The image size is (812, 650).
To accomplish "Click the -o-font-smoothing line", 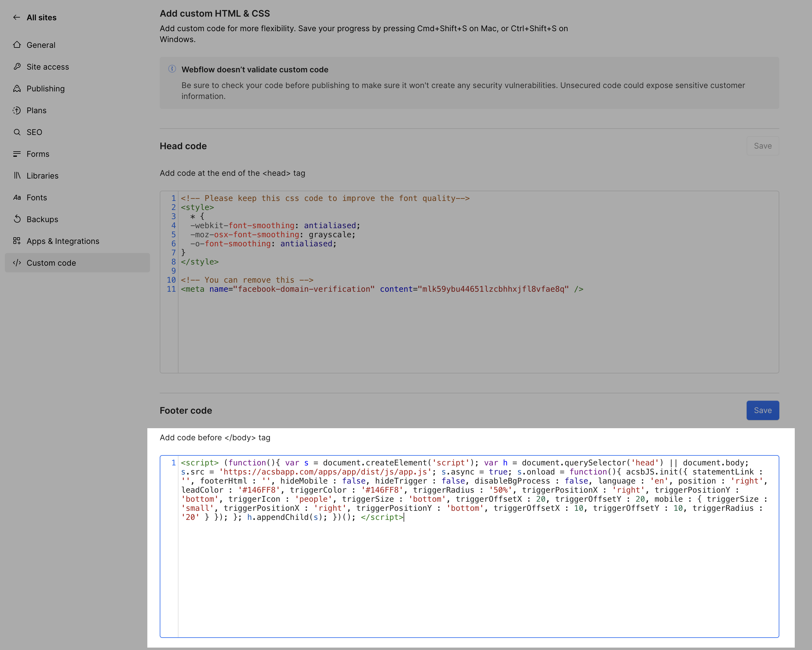I will (263, 243).
